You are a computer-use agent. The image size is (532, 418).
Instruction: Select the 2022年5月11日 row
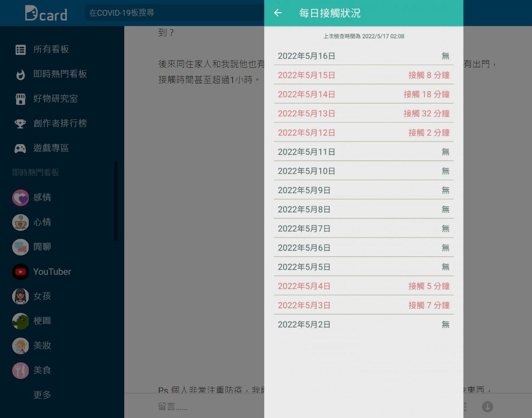[x=364, y=152]
